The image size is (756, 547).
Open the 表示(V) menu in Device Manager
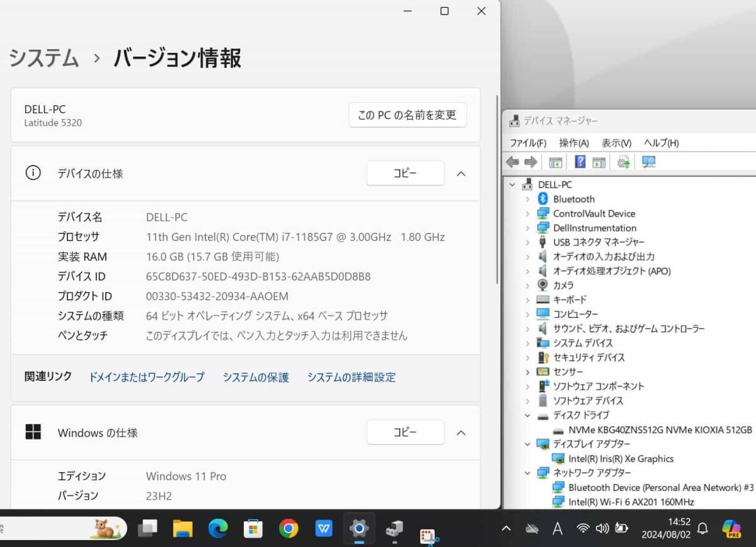[x=616, y=143]
